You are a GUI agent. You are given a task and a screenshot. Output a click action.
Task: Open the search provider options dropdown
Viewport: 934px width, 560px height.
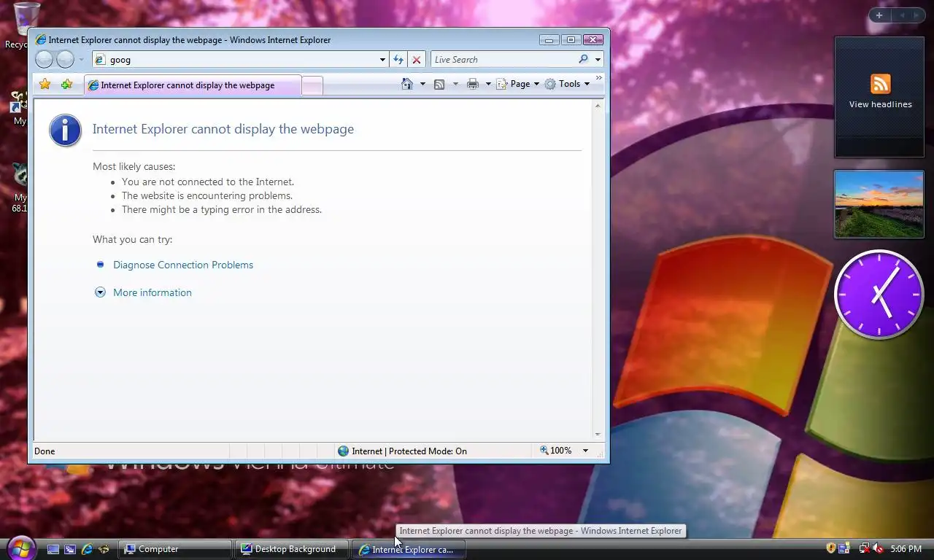(x=598, y=60)
